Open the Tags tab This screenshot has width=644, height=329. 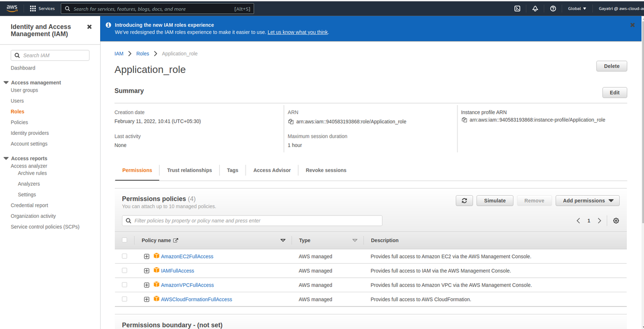point(232,171)
